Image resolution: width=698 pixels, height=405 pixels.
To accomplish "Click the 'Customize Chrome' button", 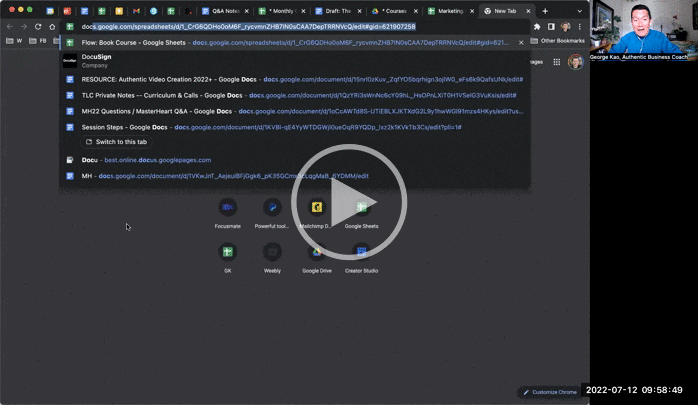I will click(x=550, y=392).
